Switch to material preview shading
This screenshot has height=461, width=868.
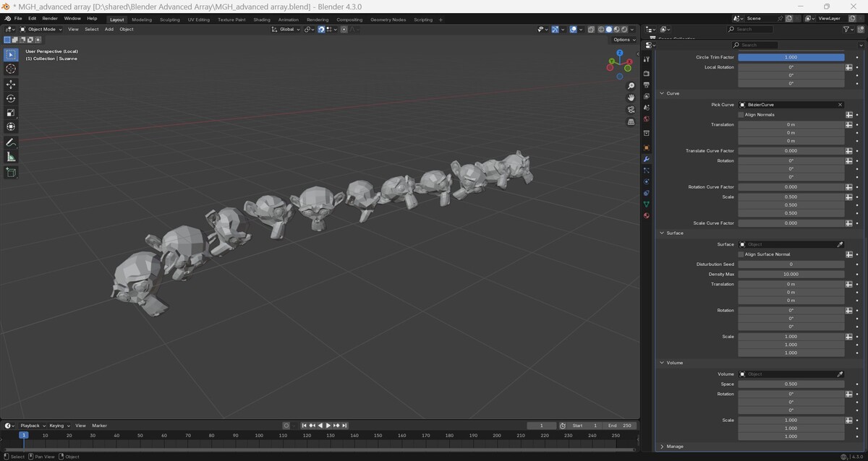coord(617,30)
